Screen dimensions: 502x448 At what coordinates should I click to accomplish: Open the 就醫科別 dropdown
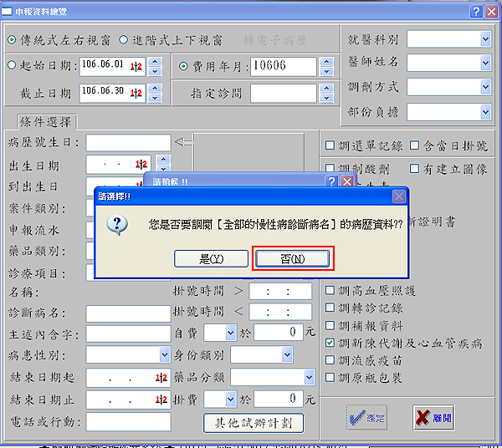pos(484,39)
